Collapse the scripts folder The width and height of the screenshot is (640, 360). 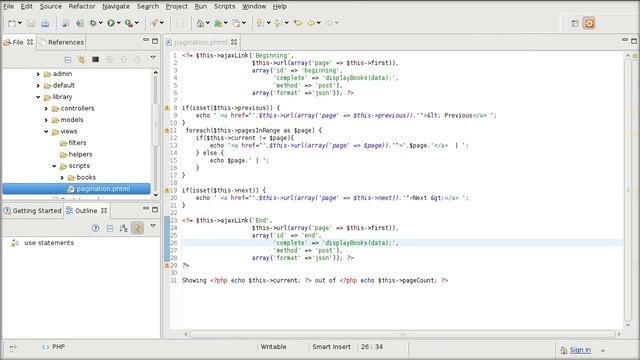coord(54,166)
